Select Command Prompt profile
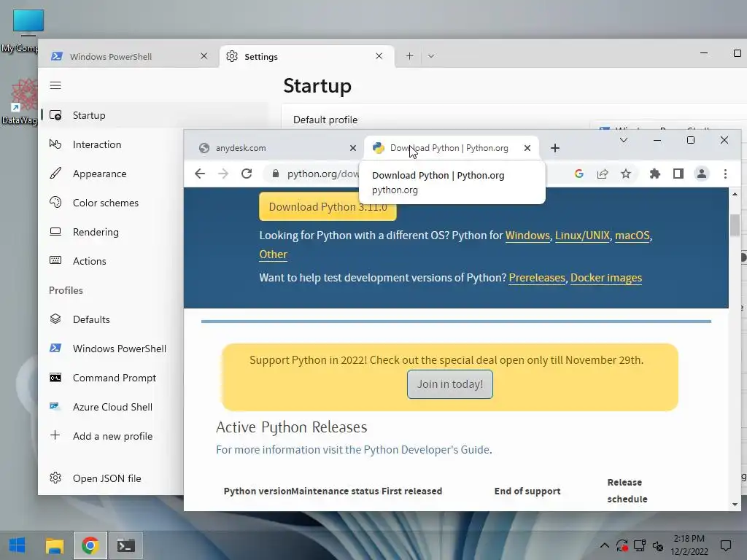 click(112, 378)
